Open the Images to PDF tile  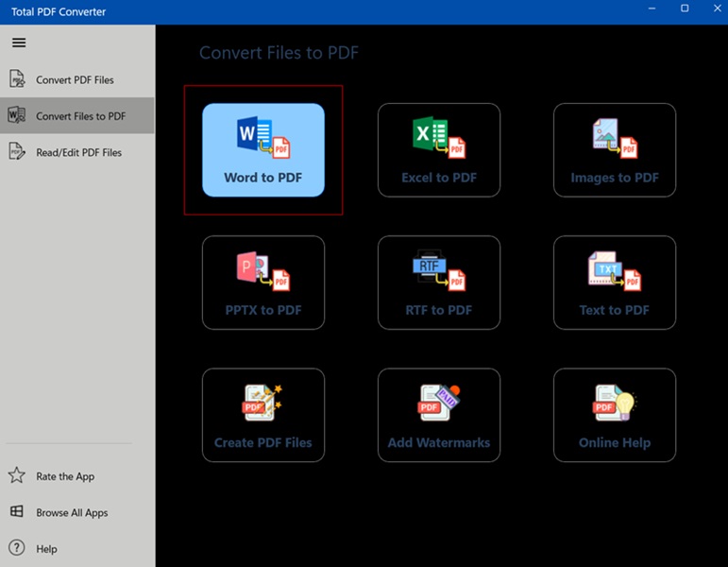(615, 150)
